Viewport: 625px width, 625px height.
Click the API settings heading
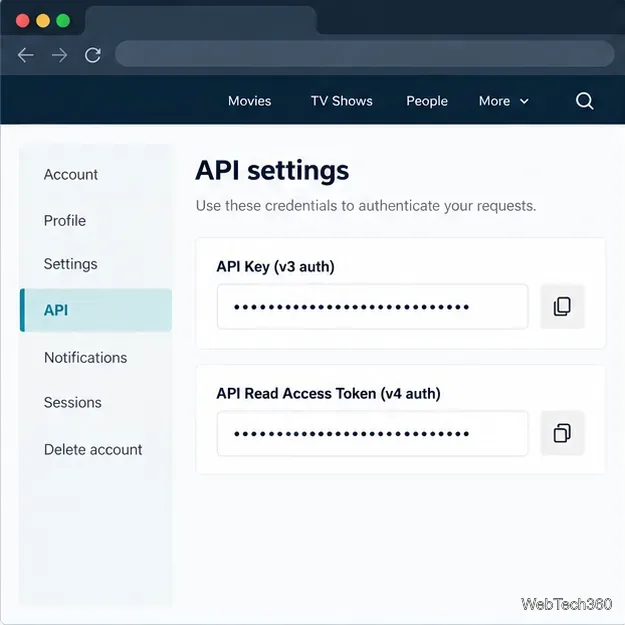click(272, 171)
